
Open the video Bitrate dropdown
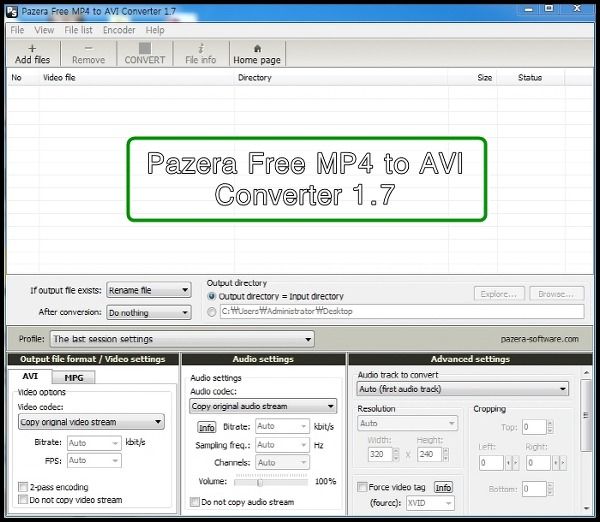pos(94,443)
